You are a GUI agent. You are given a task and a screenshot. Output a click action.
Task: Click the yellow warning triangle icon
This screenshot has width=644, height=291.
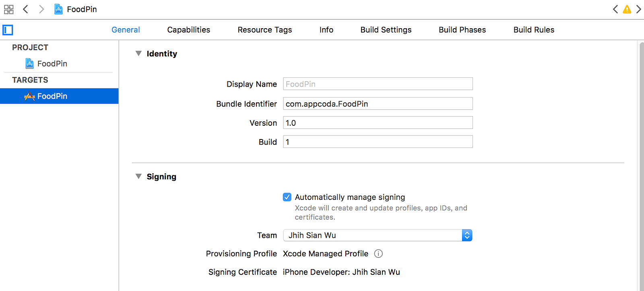627,9
